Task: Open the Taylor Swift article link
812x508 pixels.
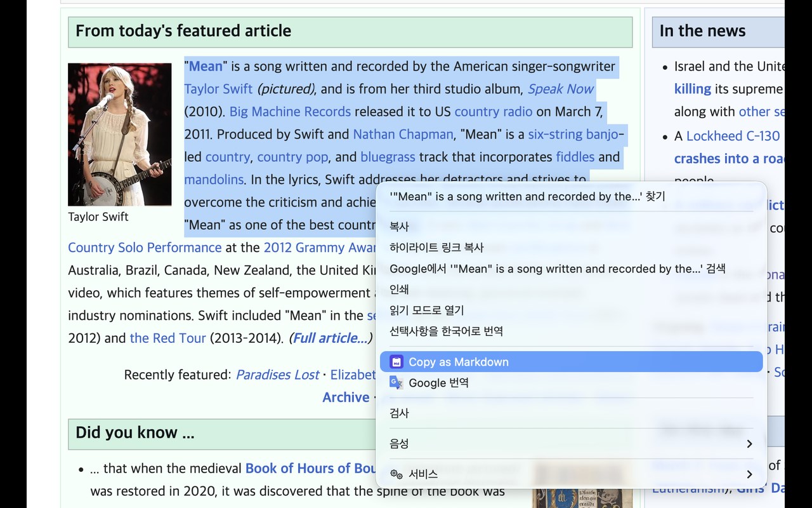Action: click(x=218, y=89)
